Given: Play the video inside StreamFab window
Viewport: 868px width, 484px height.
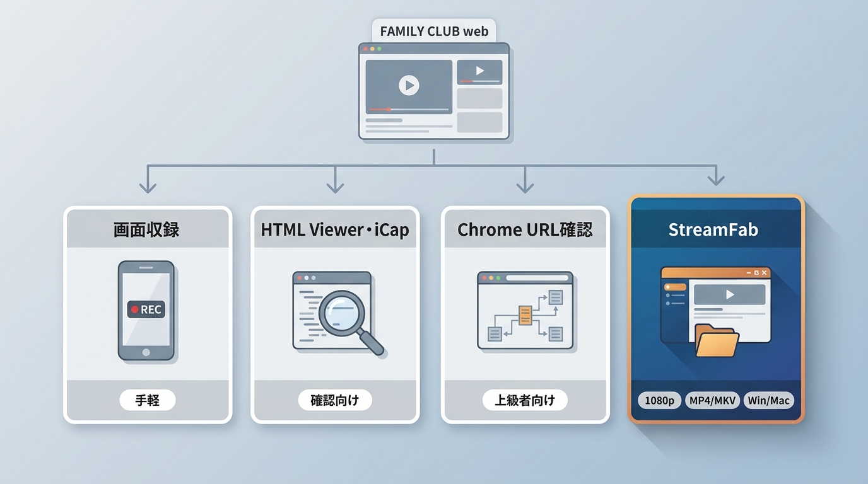Looking at the screenshot, I should tap(730, 294).
